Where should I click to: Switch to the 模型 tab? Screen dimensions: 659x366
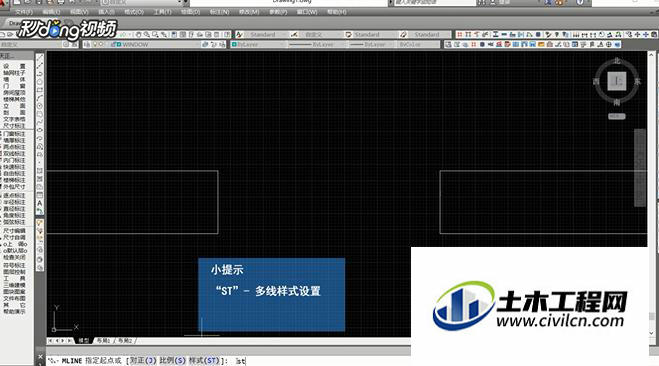[84, 340]
